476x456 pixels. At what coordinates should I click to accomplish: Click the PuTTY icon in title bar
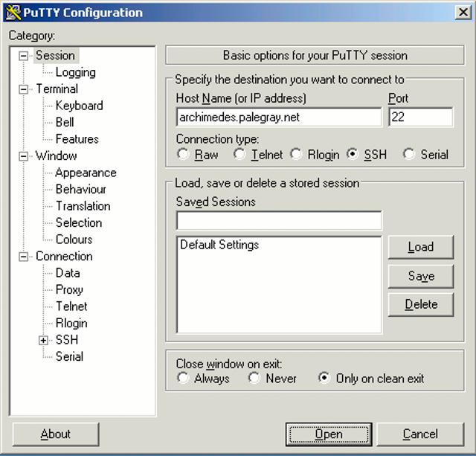(11, 12)
